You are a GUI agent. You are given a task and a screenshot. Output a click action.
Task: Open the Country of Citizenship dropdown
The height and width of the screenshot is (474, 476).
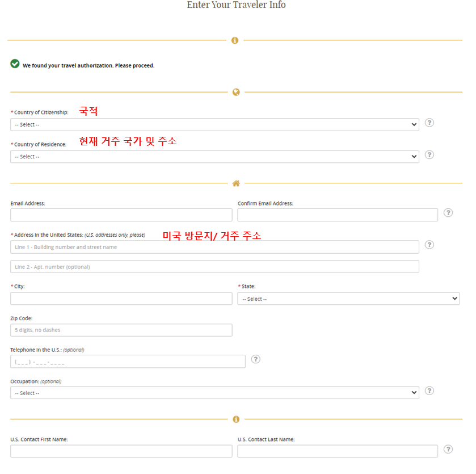(x=214, y=125)
